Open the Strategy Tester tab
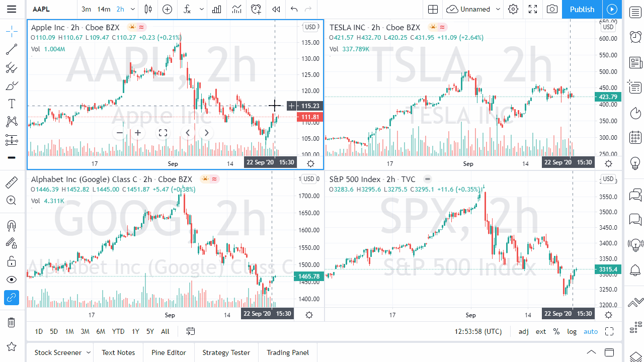The width and height of the screenshot is (644, 362). 226,352
